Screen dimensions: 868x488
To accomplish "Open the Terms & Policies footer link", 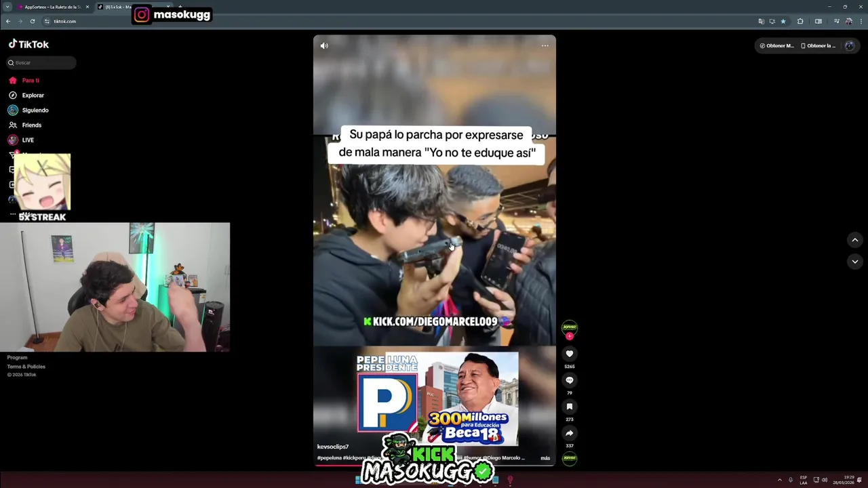I will click(26, 367).
